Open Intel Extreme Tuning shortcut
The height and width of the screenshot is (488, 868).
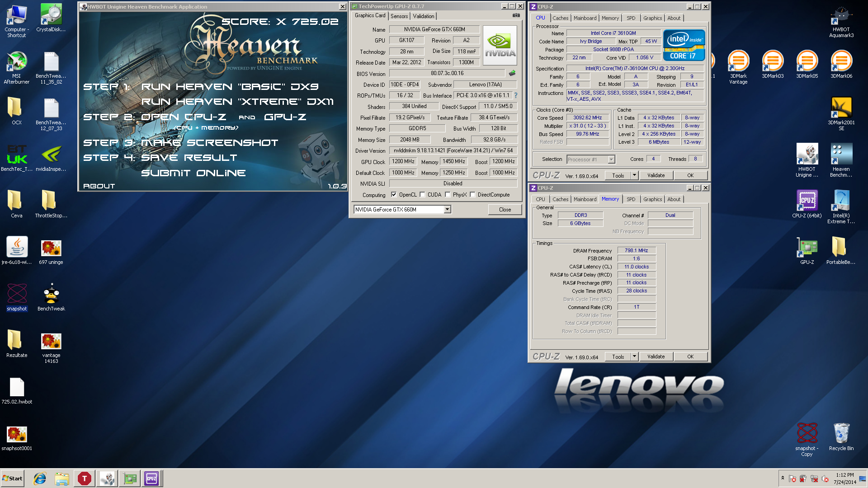click(x=841, y=207)
